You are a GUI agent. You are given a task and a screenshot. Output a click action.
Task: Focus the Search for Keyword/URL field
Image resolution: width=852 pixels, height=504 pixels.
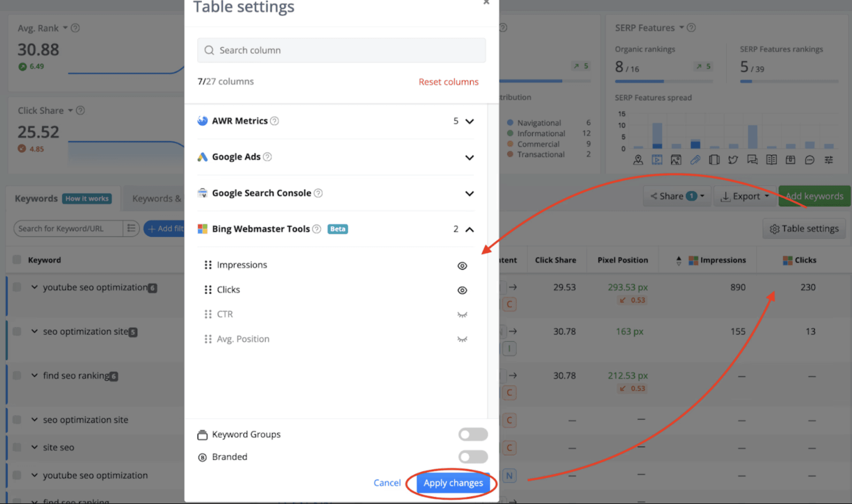tap(68, 229)
